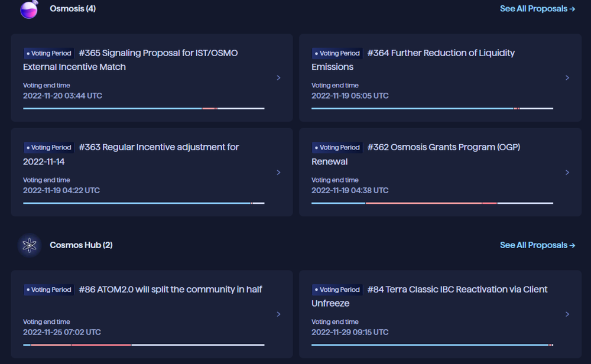
Task: Select end time 2022-11-19 04:38 UTC
Action: (350, 190)
